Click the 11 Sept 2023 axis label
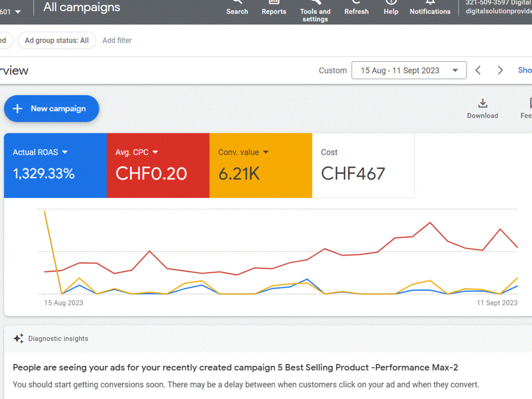 tap(497, 303)
